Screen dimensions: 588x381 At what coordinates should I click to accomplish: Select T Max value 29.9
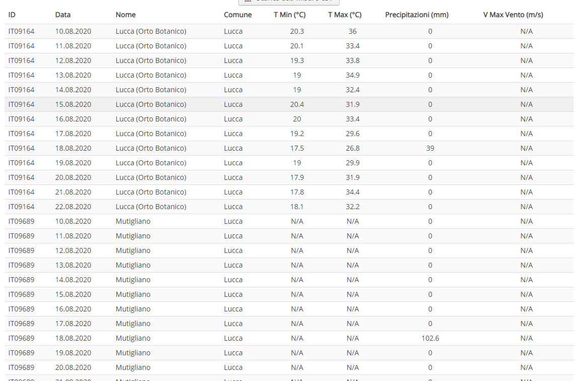(353, 163)
